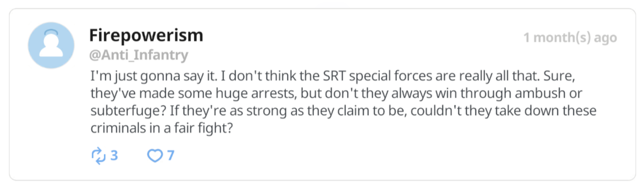The width and height of the screenshot is (644, 185).
Task: Open the default user avatar picture
Action: (51, 45)
